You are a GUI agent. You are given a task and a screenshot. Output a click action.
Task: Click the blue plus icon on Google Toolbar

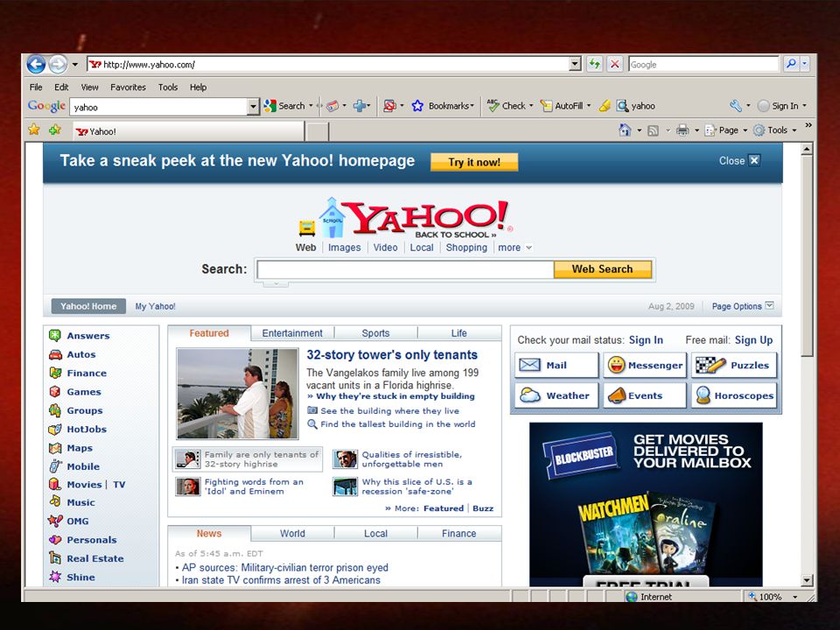(360, 106)
